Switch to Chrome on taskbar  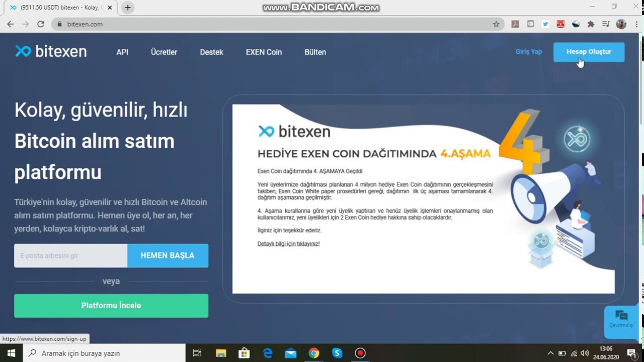tap(313, 353)
